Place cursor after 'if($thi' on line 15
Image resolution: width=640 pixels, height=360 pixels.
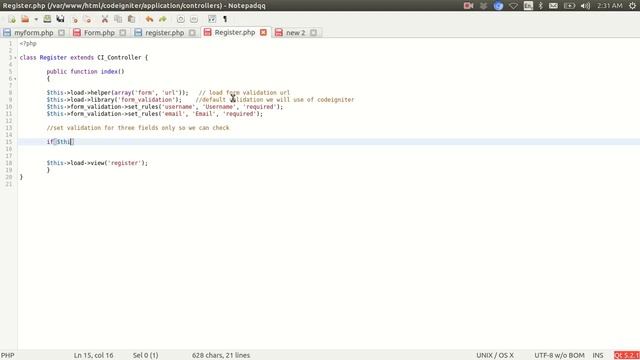click(71, 142)
